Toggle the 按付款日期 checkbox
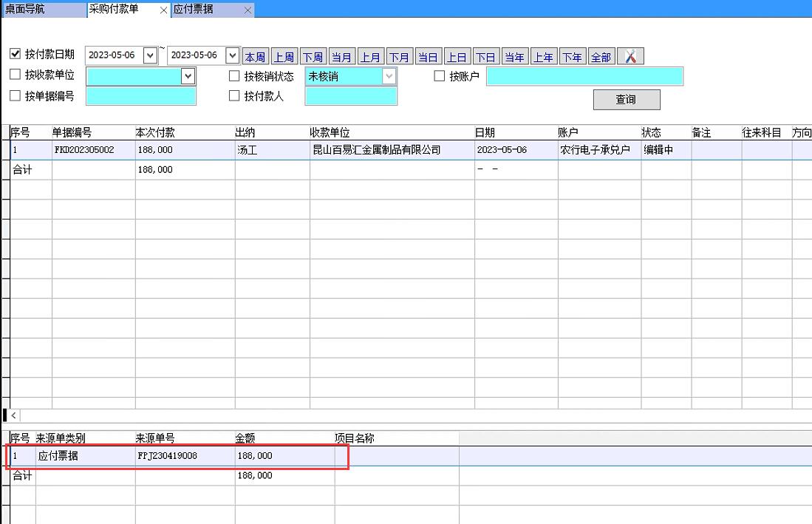Screen dimensions: 812x524 pos(16,54)
